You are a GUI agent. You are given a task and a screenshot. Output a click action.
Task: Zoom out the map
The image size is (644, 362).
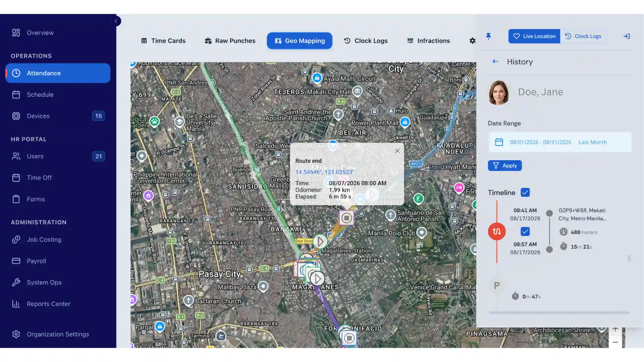615,342
